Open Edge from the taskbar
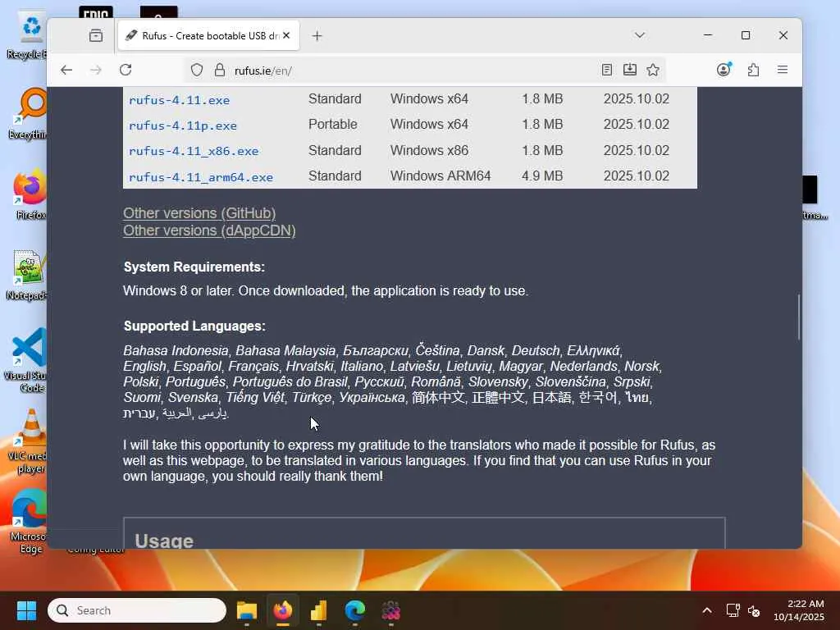Viewport: 840px width, 630px height. point(354,610)
